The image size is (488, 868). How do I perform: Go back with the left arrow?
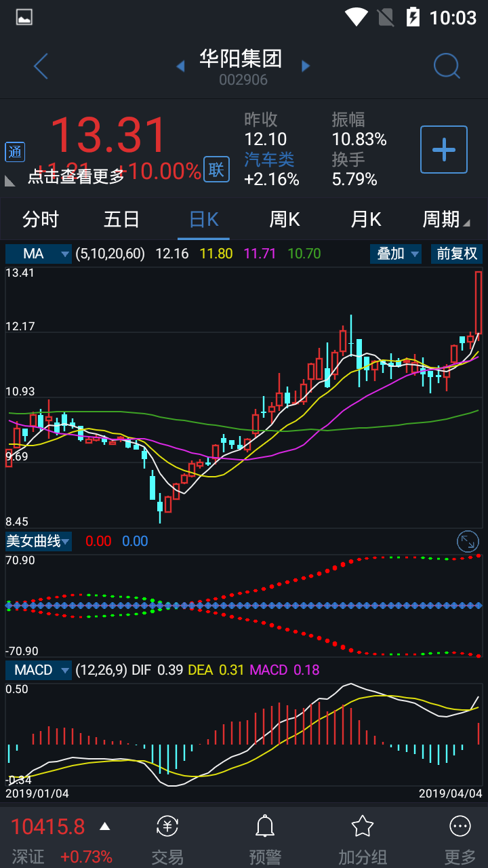[41, 66]
